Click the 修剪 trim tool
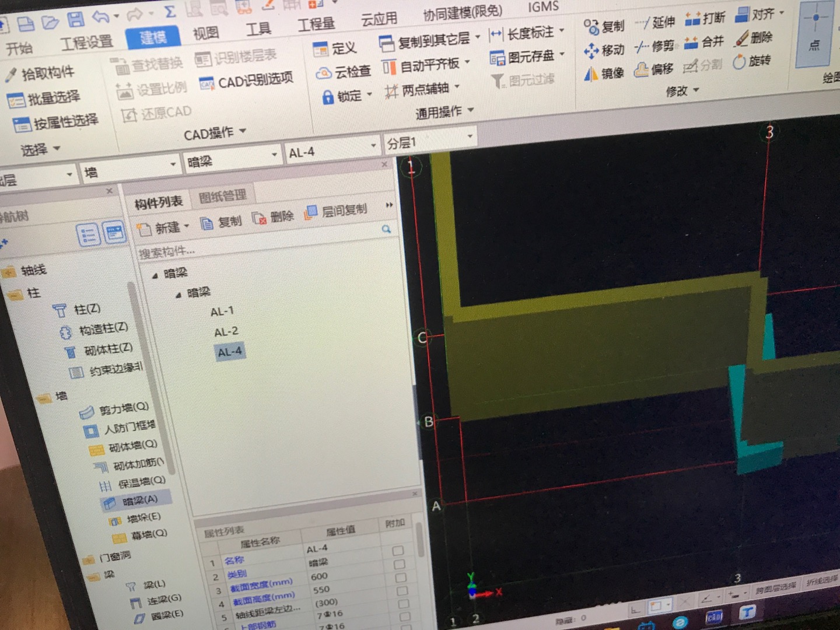This screenshot has width=840, height=630. point(654,45)
